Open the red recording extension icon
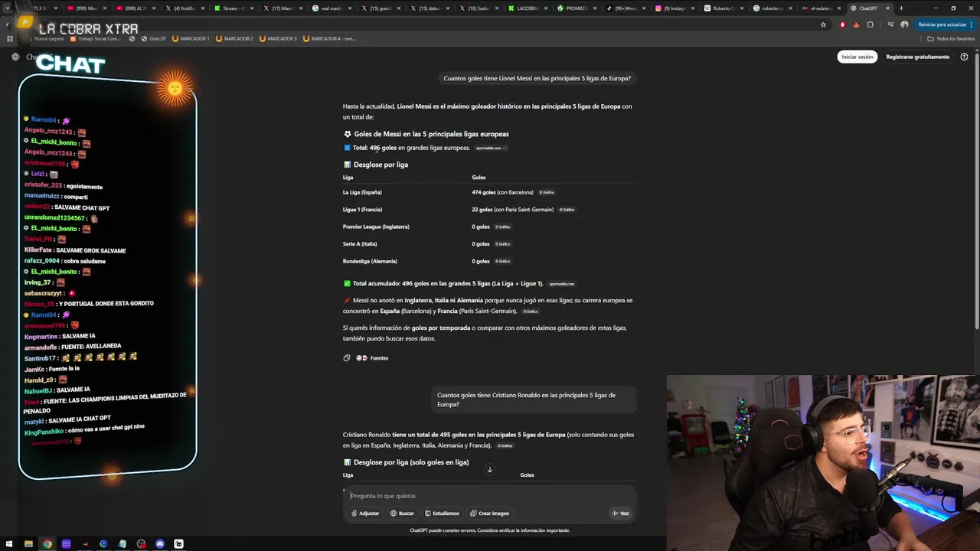 (843, 24)
